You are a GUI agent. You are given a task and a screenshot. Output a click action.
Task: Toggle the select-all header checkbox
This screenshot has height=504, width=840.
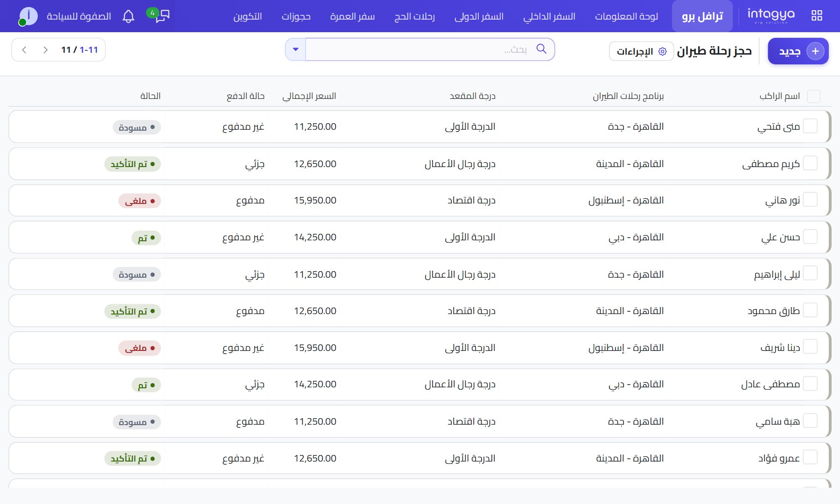(813, 96)
